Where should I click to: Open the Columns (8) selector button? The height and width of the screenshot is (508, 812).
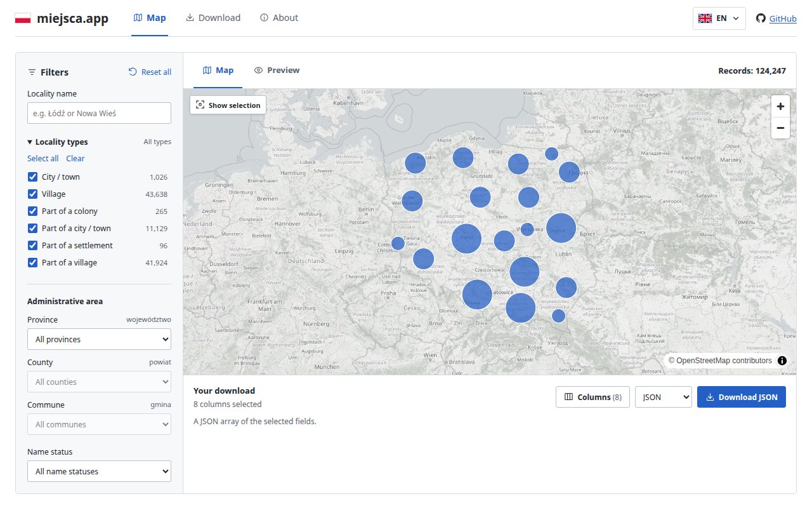click(593, 397)
